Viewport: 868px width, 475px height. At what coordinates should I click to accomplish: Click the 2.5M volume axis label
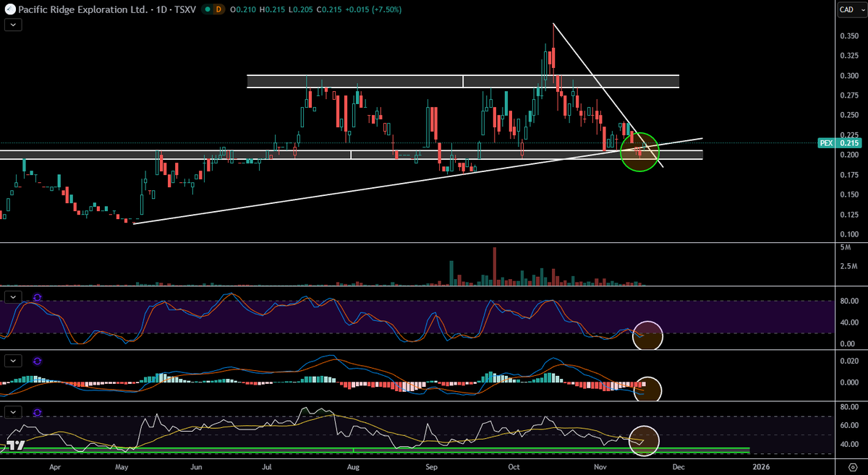point(848,267)
